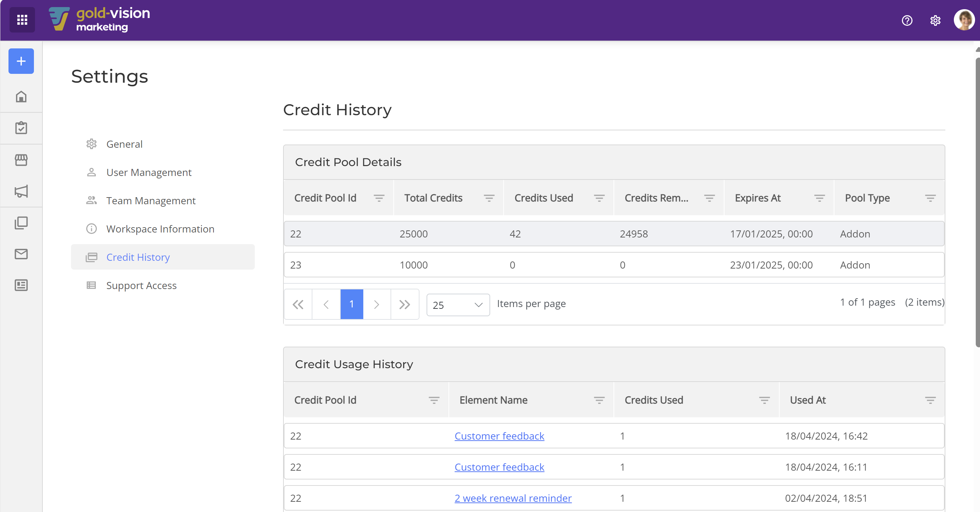Screen dimensions: 980x512
Task: Filter Credit Pool Id in Usage History
Action: (434, 400)
